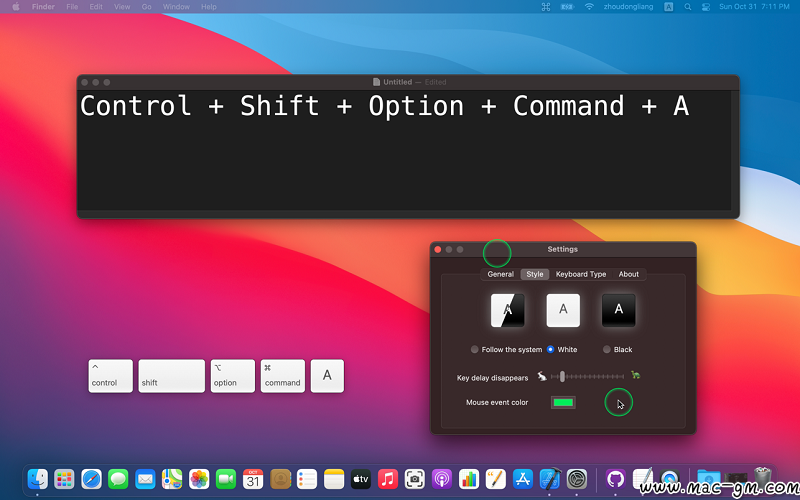Open System Preferences in Dock

coord(577,479)
